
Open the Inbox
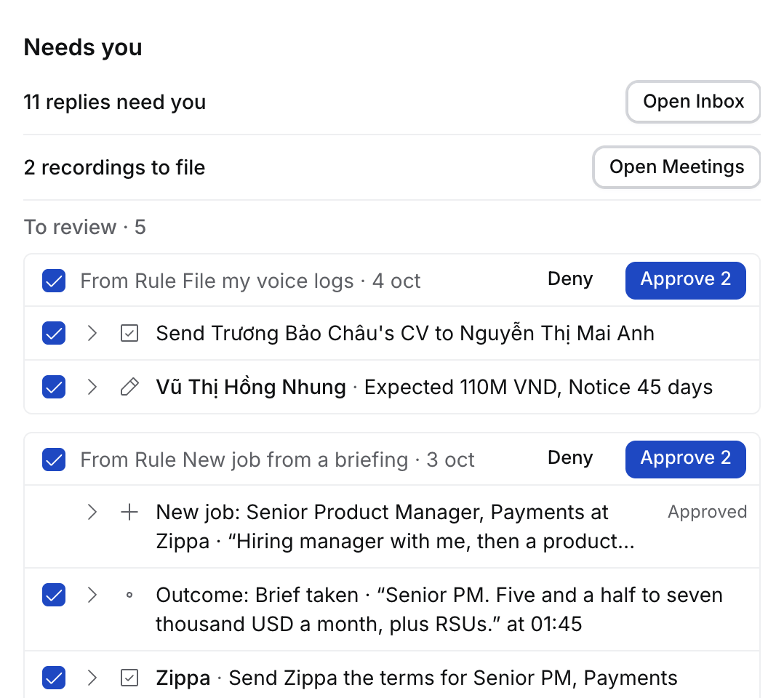tap(693, 102)
